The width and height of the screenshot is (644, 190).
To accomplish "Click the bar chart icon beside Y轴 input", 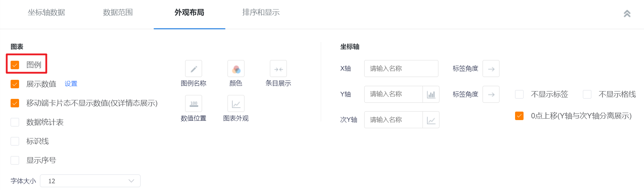I will pos(431,94).
